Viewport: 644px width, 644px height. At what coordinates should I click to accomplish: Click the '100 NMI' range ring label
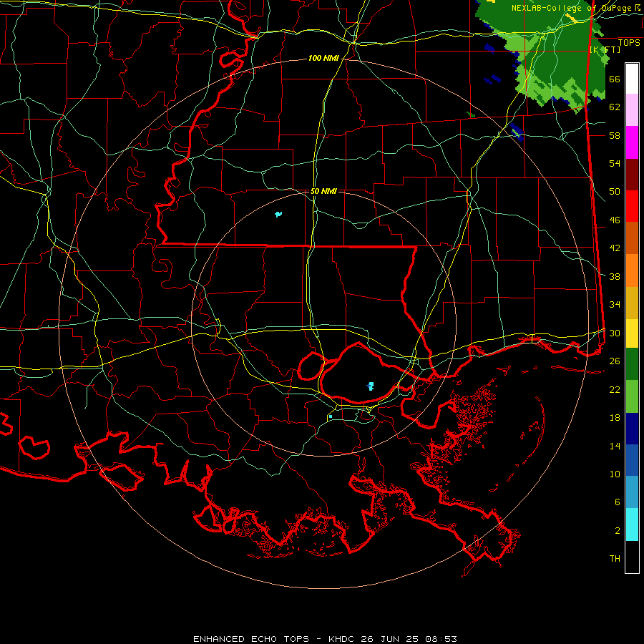pyautogui.click(x=323, y=59)
